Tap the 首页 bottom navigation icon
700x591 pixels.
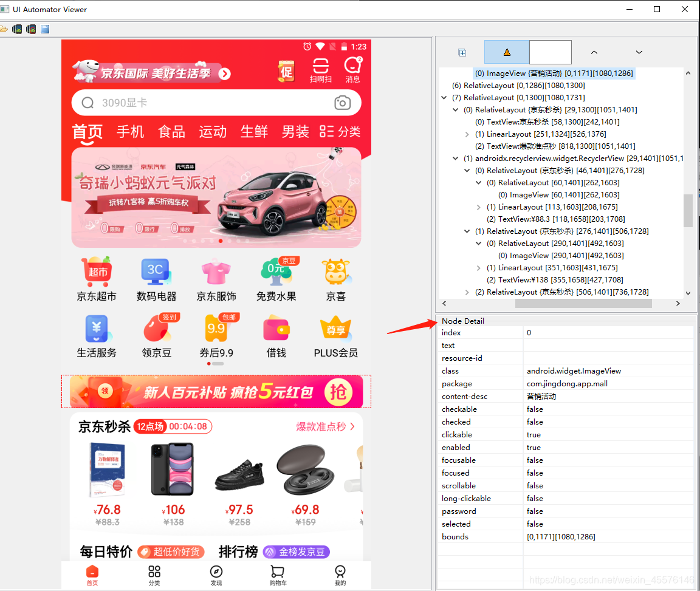point(92,575)
